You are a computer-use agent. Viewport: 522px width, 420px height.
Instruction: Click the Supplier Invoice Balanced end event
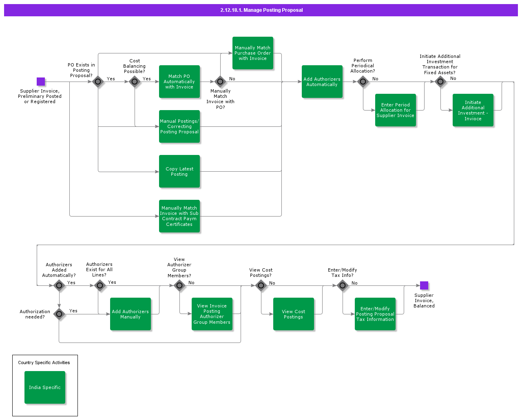point(424,285)
